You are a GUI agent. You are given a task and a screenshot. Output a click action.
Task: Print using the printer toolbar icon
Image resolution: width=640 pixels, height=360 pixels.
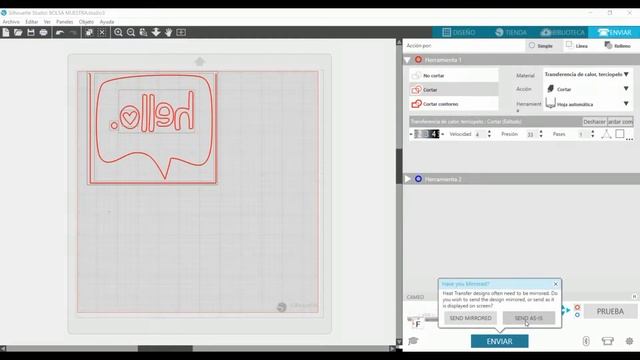[x=43, y=33]
